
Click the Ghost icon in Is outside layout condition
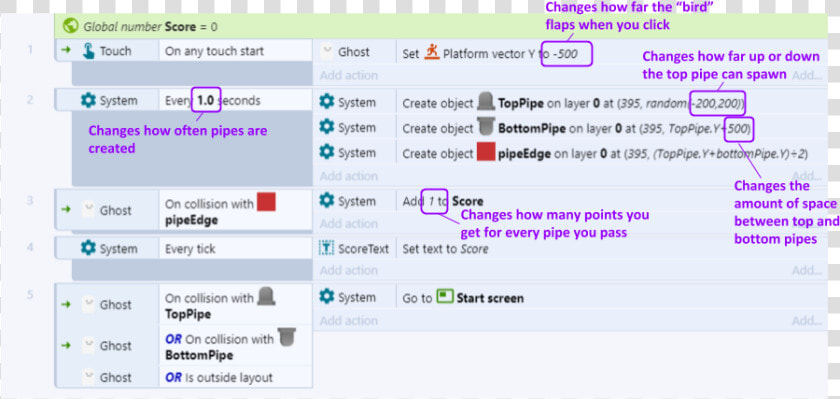(x=88, y=377)
